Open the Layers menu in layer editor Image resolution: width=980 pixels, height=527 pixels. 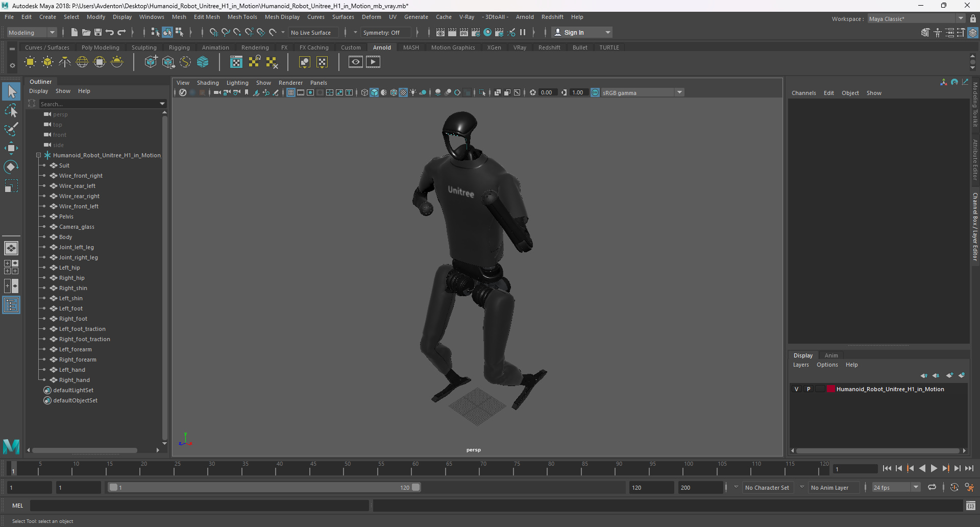click(x=801, y=365)
